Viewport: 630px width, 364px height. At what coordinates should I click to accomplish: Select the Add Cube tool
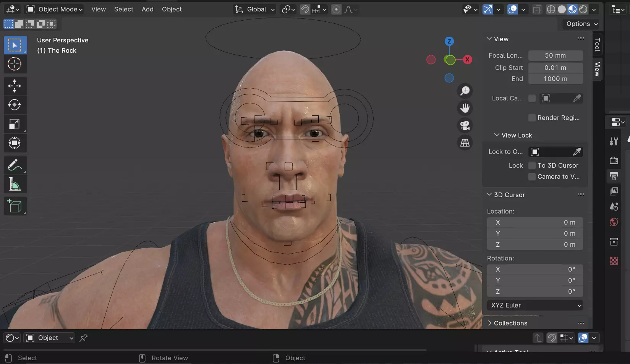[x=15, y=206]
